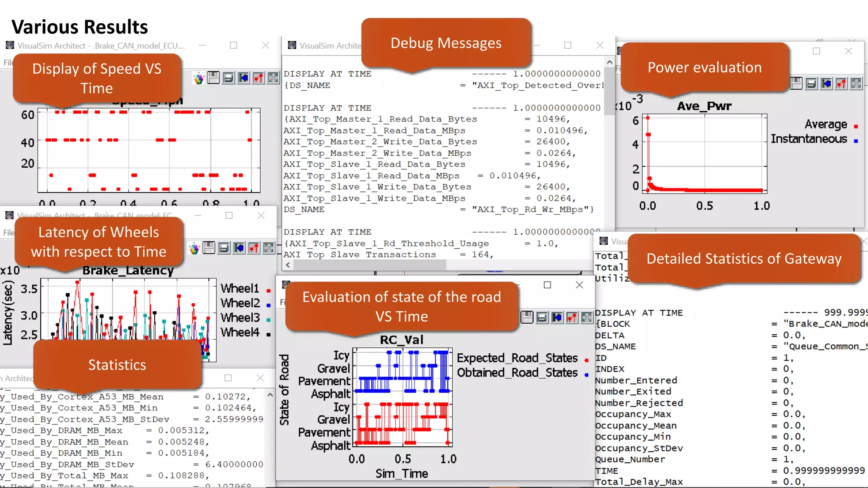Maximize the RC_Val road state window

tap(547, 285)
